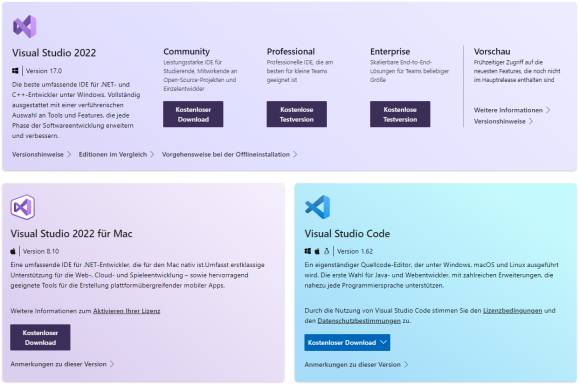The width and height of the screenshot is (580, 384).
Task: Click the blue Visual Studio Code logo
Action: [317, 207]
